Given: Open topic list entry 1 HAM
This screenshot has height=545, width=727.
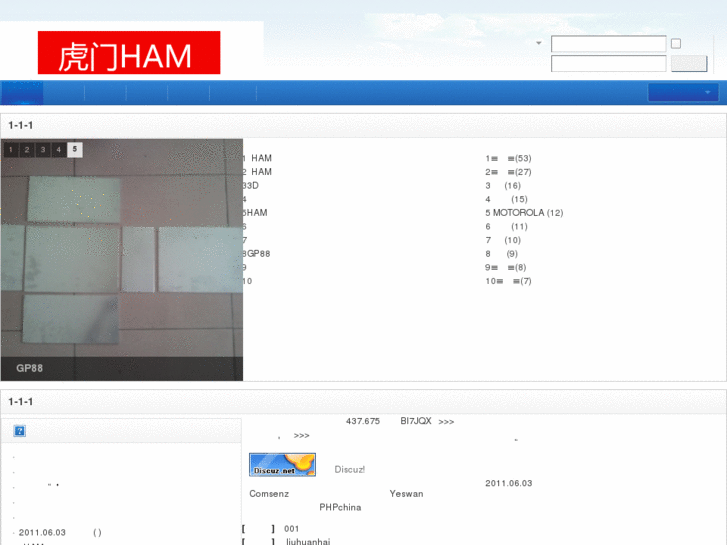Looking at the screenshot, I should pos(257,158).
